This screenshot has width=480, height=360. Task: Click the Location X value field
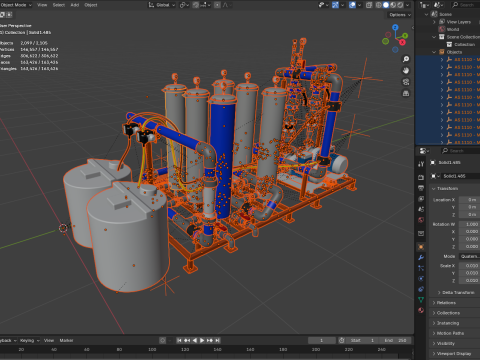click(x=469, y=200)
